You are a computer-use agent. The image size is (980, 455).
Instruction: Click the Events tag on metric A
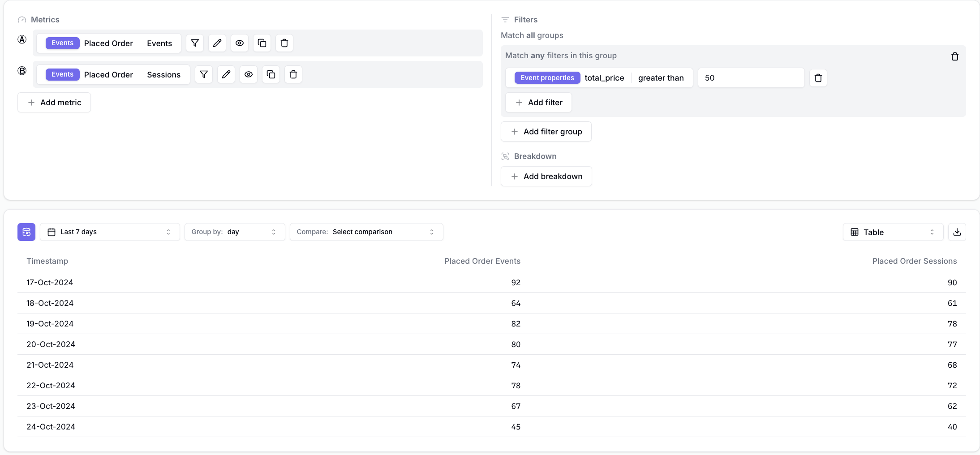62,43
